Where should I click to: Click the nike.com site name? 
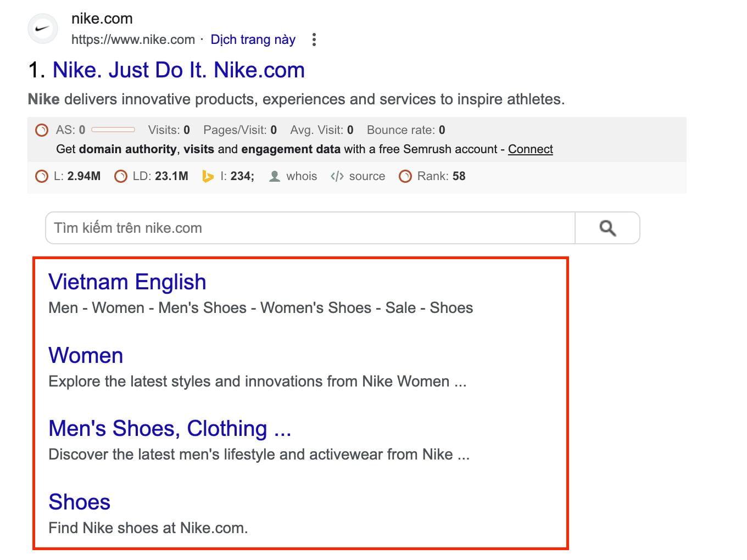click(x=102, y=19)
